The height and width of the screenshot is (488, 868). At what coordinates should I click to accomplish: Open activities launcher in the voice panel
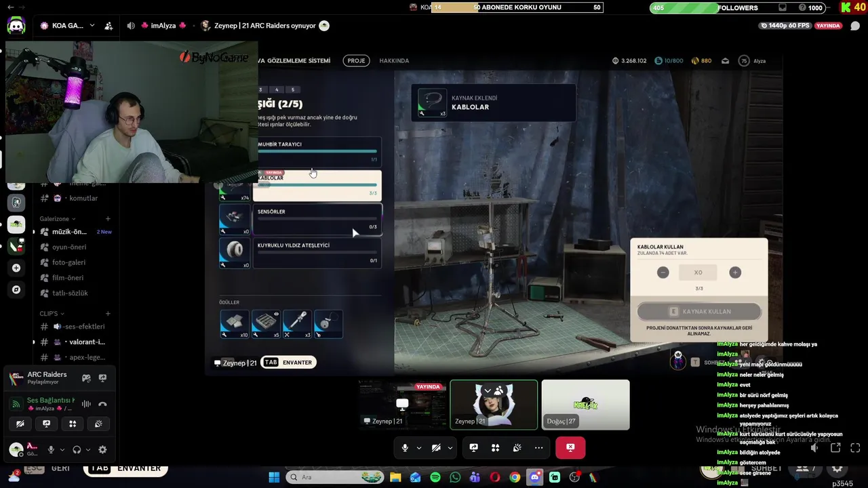click(x=73, y=424)
